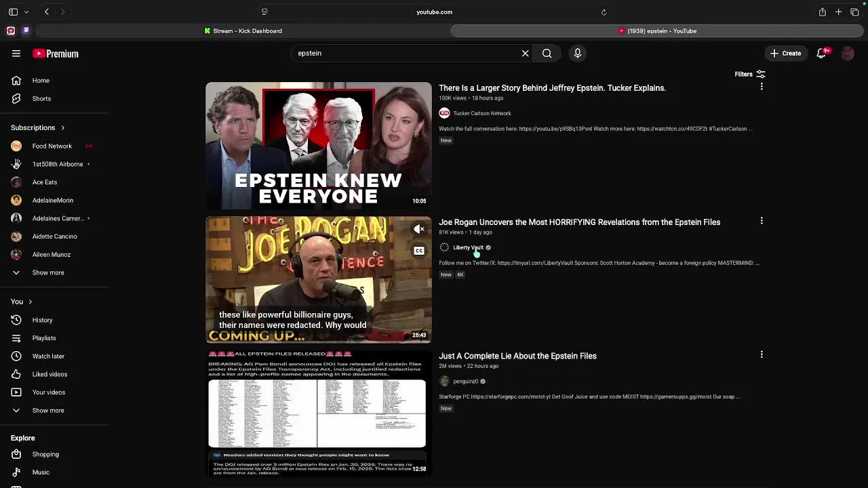Open penguinz0 channel name
Viewport: 868px width, 488px height.
(466, 382)
